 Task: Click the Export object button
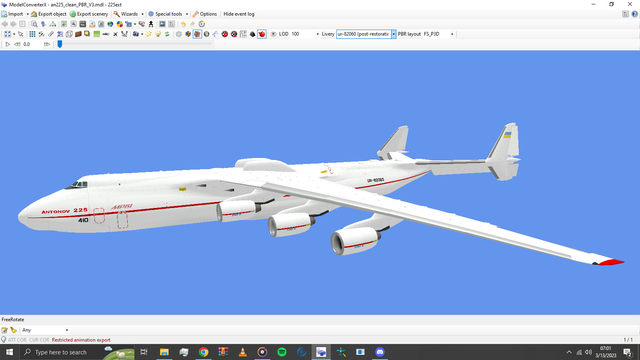point(49,14)
